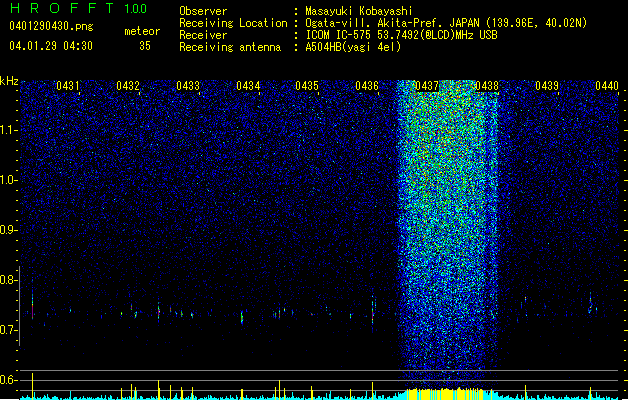
Task: Select the Ogata-vill. Akita-Pref. JAPAN location text
Action: (x=446, y=23)
